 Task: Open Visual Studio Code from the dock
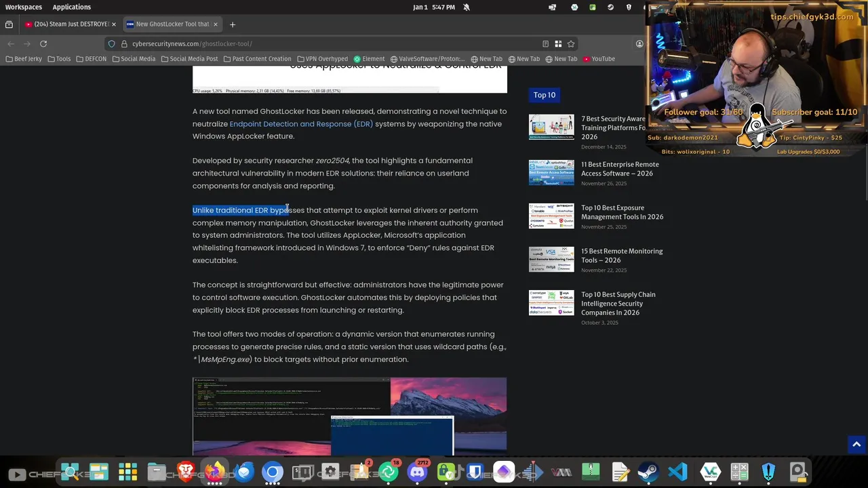tap(677, 472)
